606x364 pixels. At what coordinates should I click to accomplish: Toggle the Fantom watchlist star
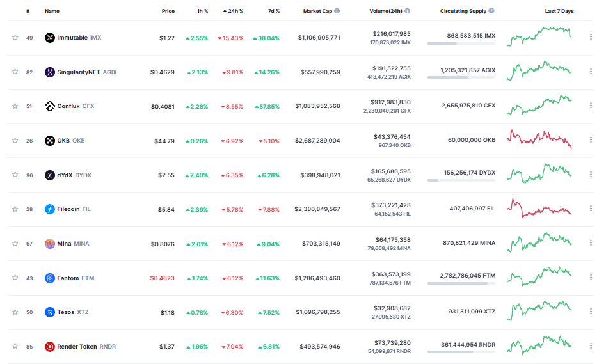(x=15, y=278)
